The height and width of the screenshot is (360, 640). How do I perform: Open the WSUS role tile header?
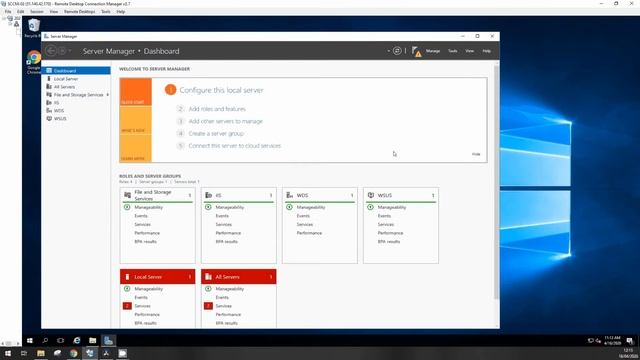point(401,195)
